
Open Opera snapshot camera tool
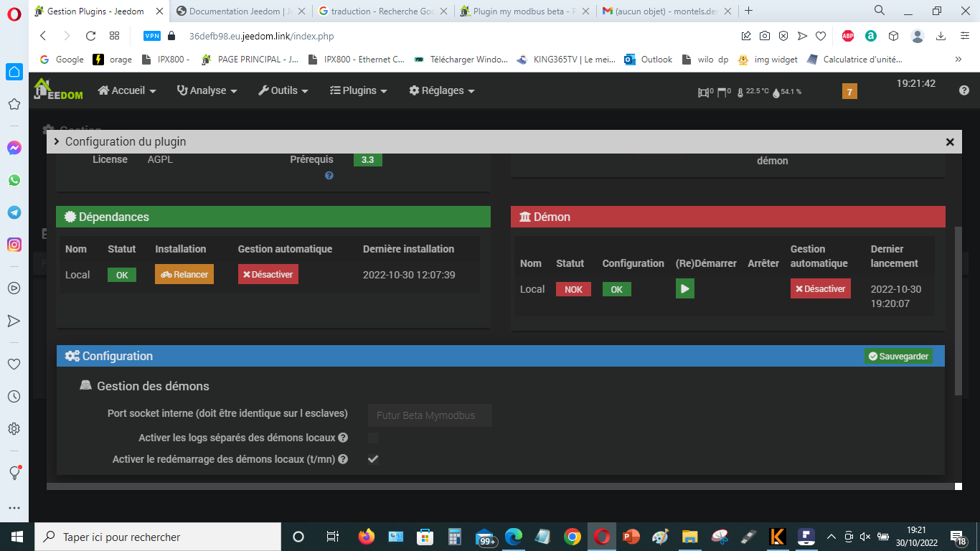tap(765, 36)
